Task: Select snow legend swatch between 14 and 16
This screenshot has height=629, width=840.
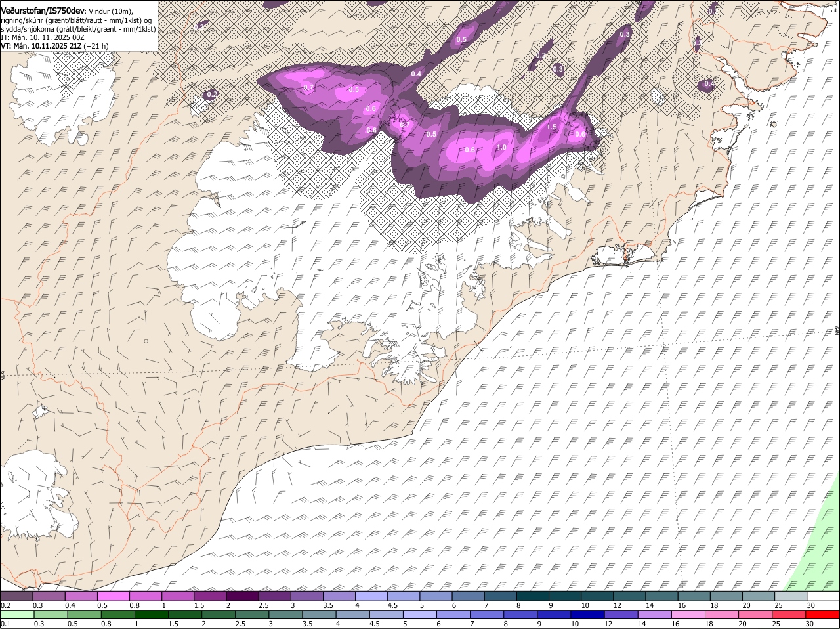Action: tap(662, 596)
